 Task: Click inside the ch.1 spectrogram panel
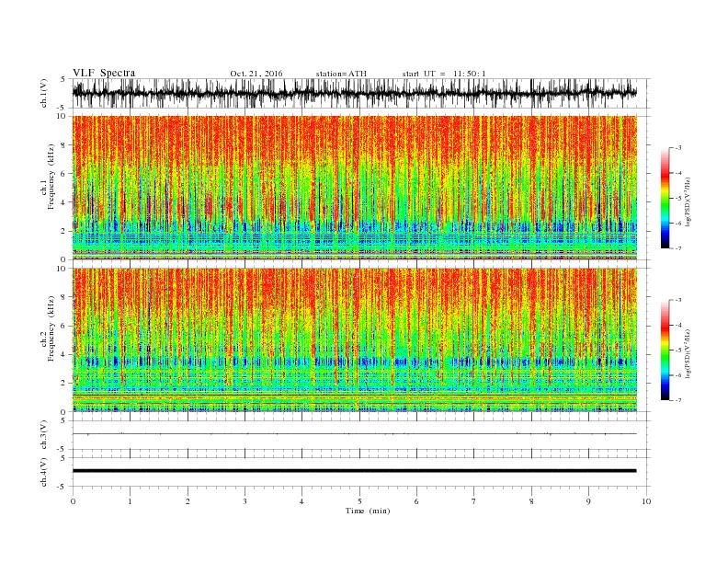point(355,188)
